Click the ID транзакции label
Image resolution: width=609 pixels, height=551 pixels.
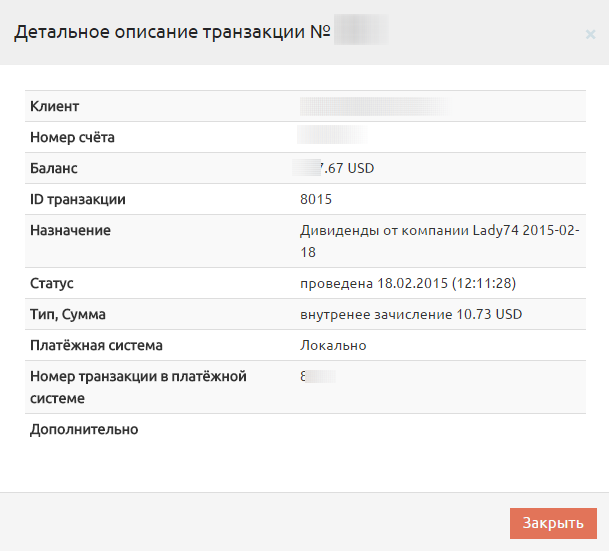(78, 199)
